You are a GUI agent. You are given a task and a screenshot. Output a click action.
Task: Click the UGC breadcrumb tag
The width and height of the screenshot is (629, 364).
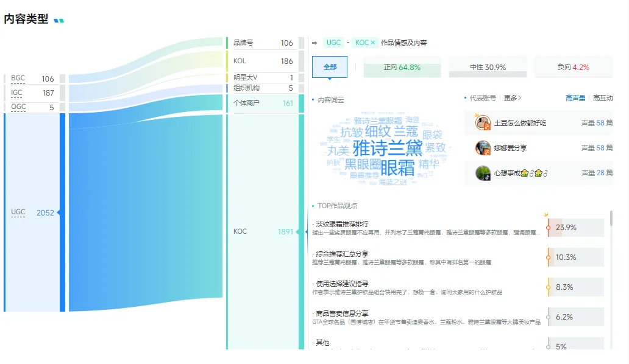click(x=334, y=43)
